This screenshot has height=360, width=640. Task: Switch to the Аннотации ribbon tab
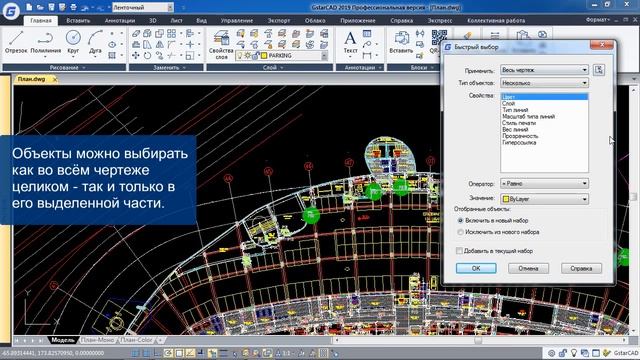[120, 20]
